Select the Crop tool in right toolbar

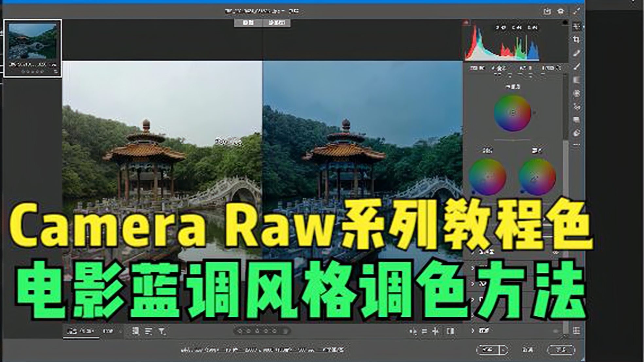coord(577,40)
